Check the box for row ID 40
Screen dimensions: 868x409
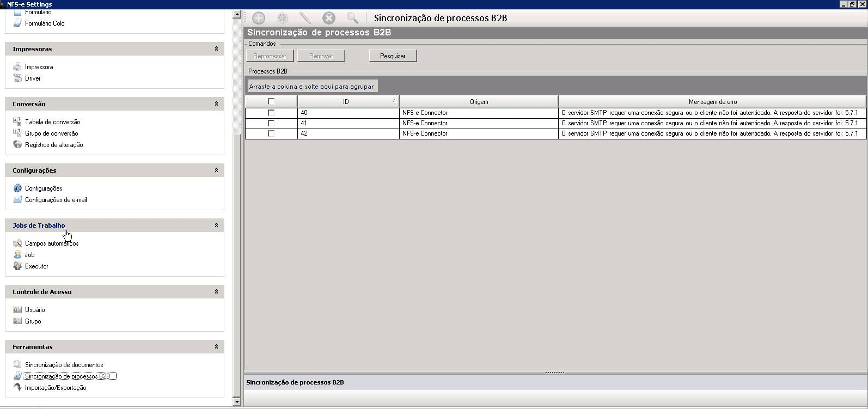[271, 113]
